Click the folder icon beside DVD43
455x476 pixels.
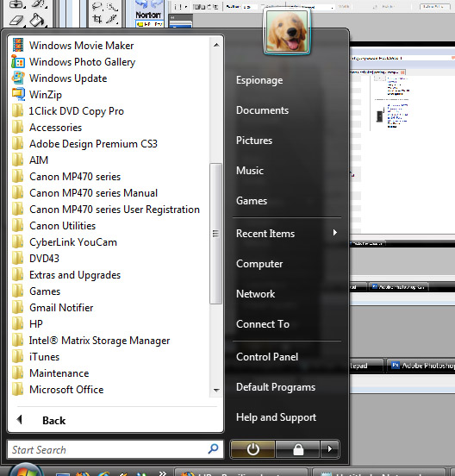point(17,258)
